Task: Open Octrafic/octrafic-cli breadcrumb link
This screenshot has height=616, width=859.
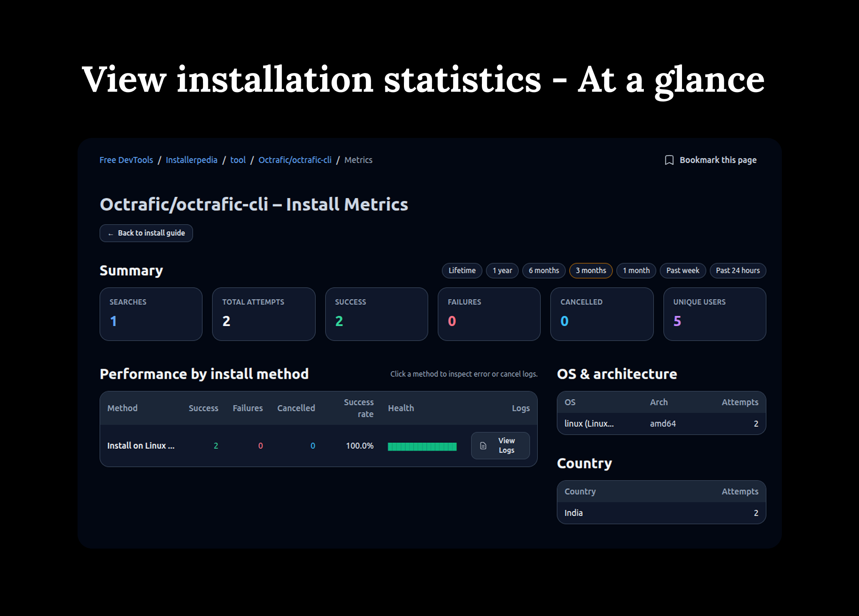Action: click(x=295, y=160)
